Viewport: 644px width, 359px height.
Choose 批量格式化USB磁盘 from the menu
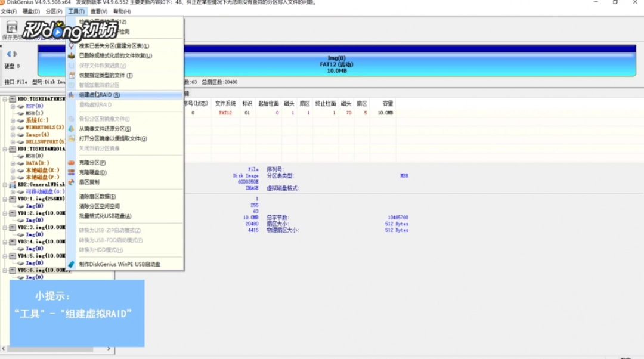tap(105, 216)
